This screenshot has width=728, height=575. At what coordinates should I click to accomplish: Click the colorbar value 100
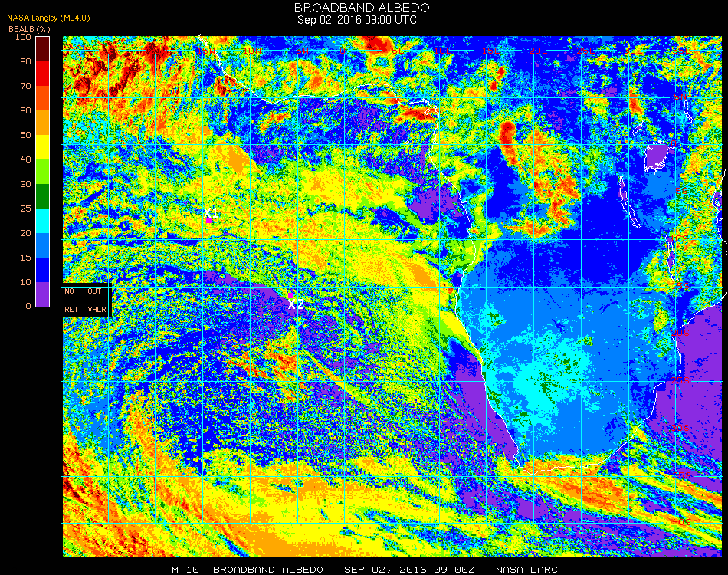point(23,37)
